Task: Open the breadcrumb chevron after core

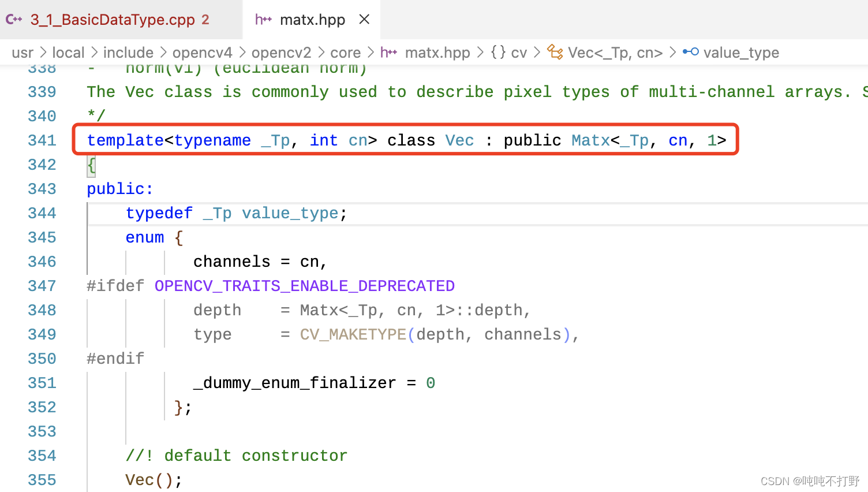Action: click(x=370, y=52)
